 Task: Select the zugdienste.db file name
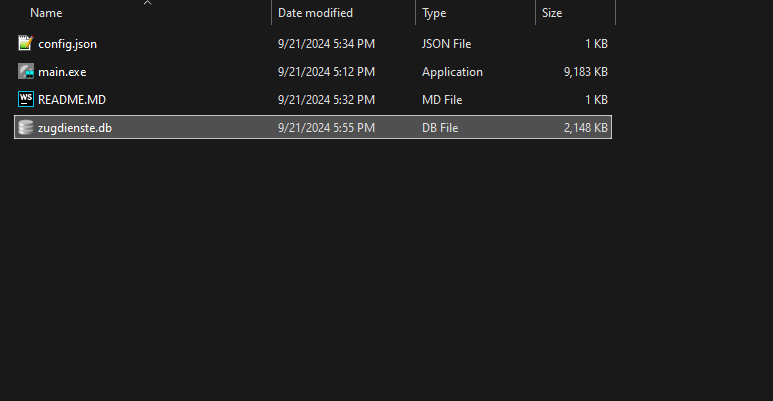(75, 128)
